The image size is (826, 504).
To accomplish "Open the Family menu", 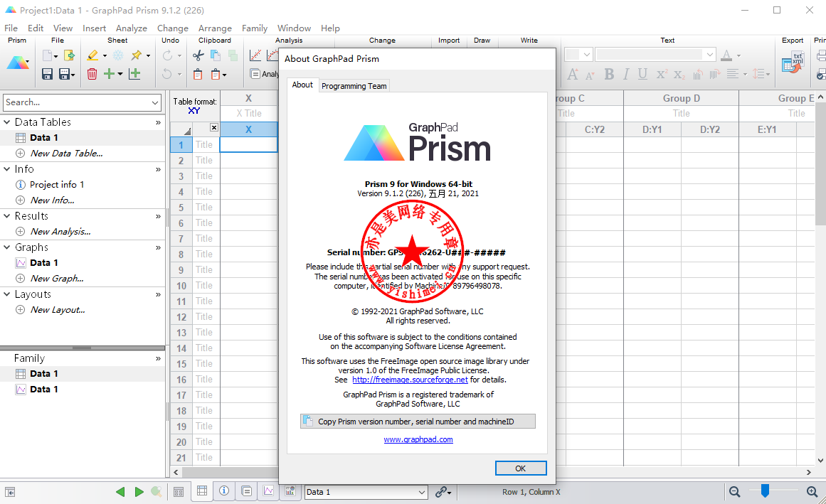I will pyautogui.click(x=255, y=28).
